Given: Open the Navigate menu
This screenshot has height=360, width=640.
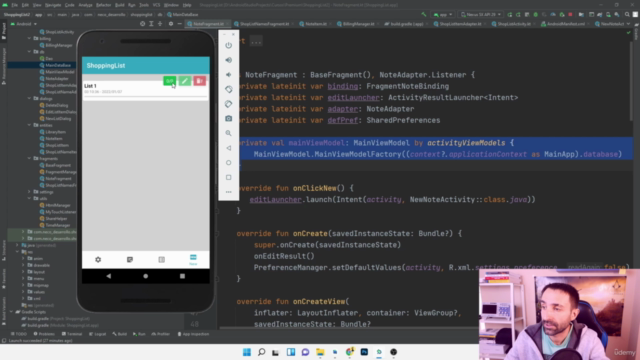Looking at the screenshot, I should coord(53,5).
